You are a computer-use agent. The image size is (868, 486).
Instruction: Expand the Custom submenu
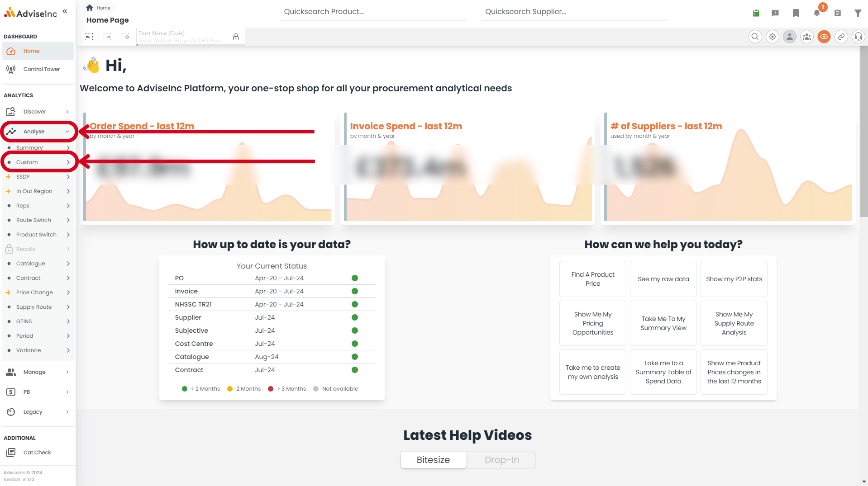[38, 162]
